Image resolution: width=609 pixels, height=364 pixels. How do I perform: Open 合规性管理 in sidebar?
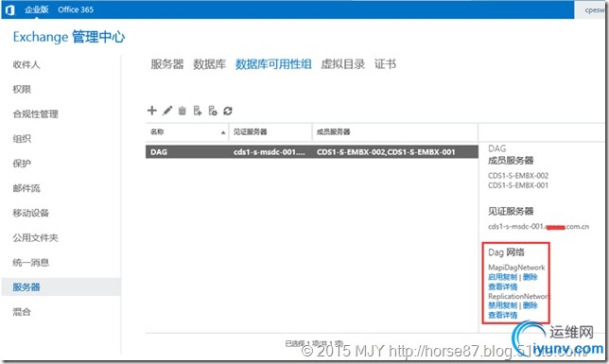[x=35, y=113]
